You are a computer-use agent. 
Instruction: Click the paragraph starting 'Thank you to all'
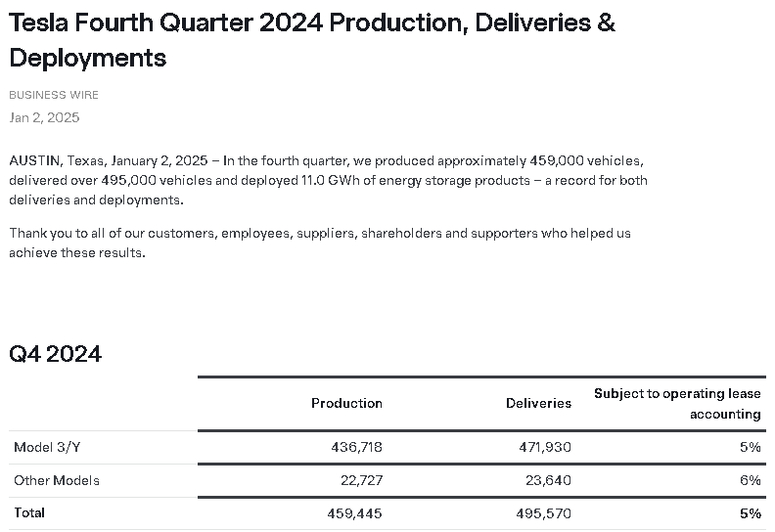click(x=320, y=243)
